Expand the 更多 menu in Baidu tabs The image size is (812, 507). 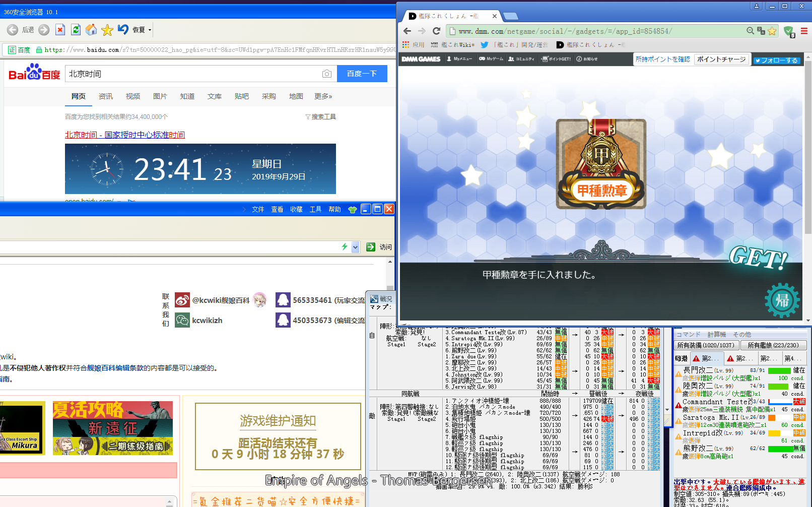click(x=323, y=96)
